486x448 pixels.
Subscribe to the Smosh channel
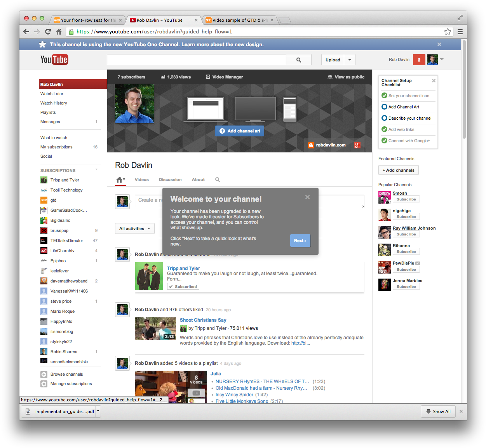click(x=406, y=199)
